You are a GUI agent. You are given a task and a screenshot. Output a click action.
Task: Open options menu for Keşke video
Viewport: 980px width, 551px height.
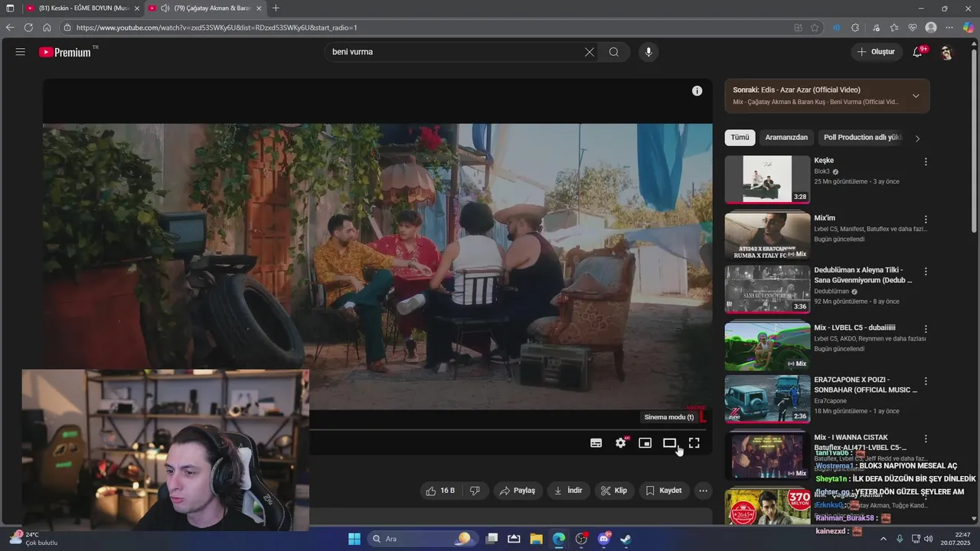(x=926, y=161)
